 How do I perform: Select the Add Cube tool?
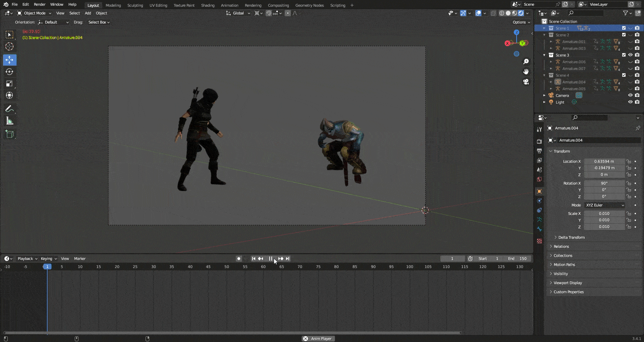(9, 134)
